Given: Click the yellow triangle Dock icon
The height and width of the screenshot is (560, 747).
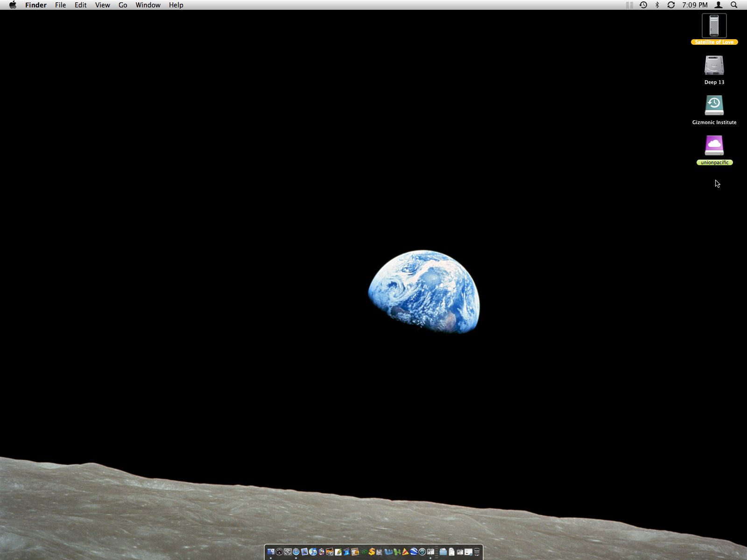Looking at the screenshot, I should point(405,552).
